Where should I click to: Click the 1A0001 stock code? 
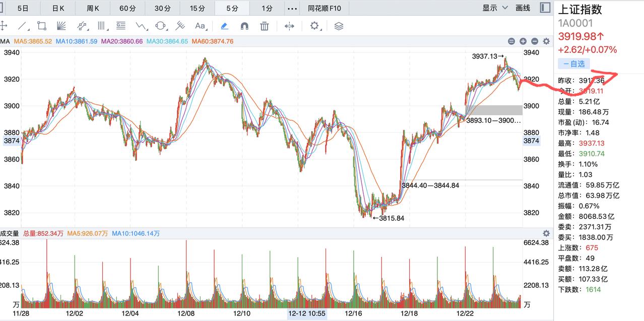tap(575, 23)
